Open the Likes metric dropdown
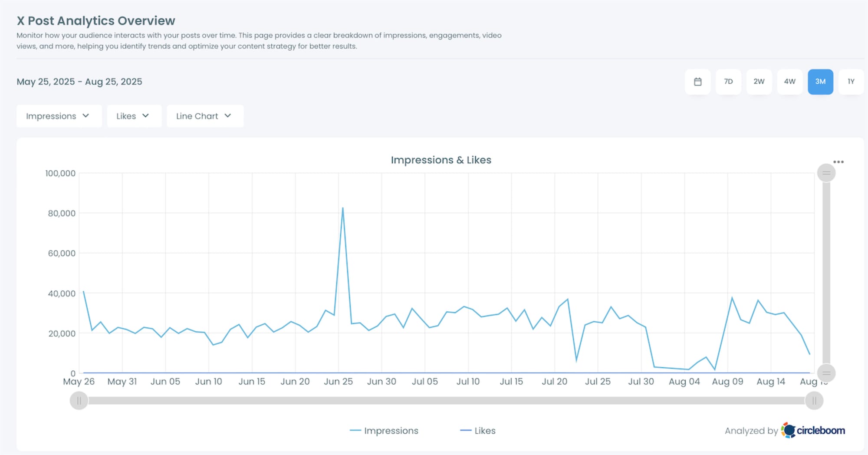This screenshot has width=868, height=455. (134, 116)
